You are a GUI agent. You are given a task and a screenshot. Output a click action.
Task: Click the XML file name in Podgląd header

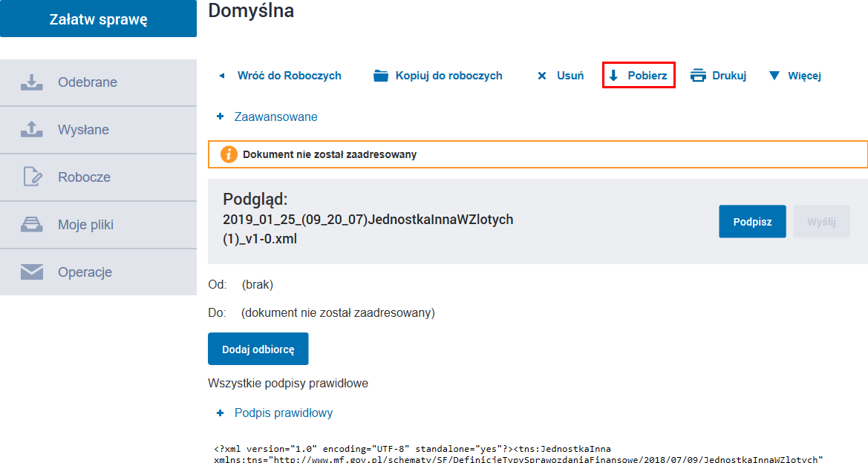[368, 230]
